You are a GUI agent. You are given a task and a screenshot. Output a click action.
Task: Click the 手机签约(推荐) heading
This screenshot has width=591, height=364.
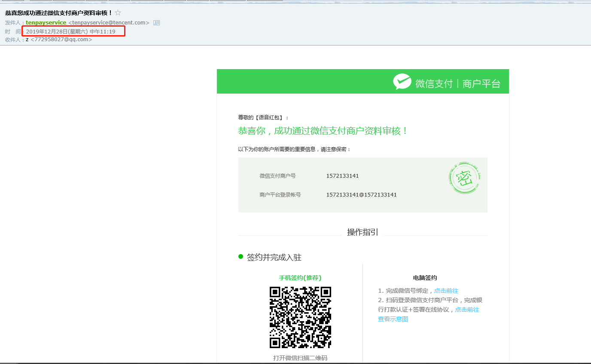300,278
